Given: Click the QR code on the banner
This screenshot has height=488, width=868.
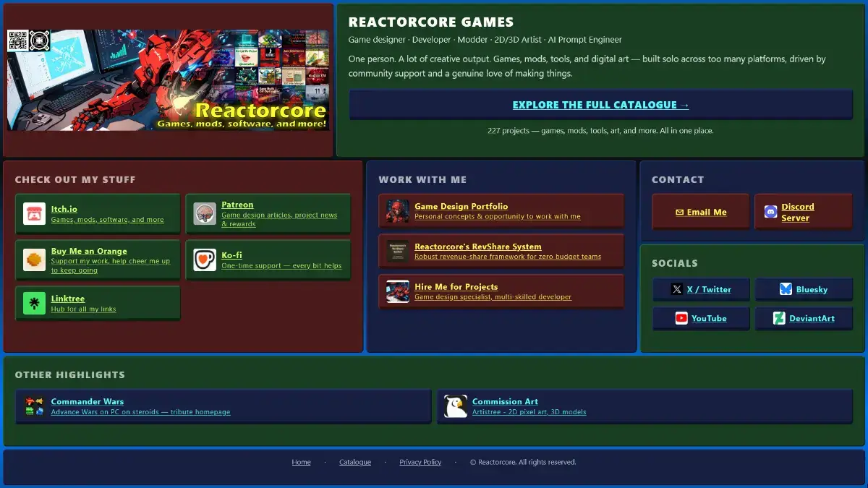Looking at the screenshot, I should tap(17, 40).
